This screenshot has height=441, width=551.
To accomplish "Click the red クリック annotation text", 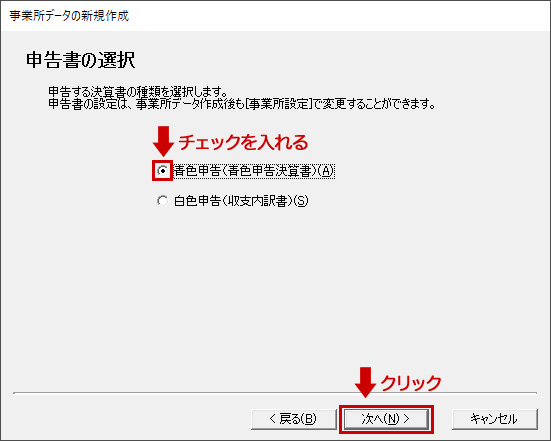I will tap(411, 383).
